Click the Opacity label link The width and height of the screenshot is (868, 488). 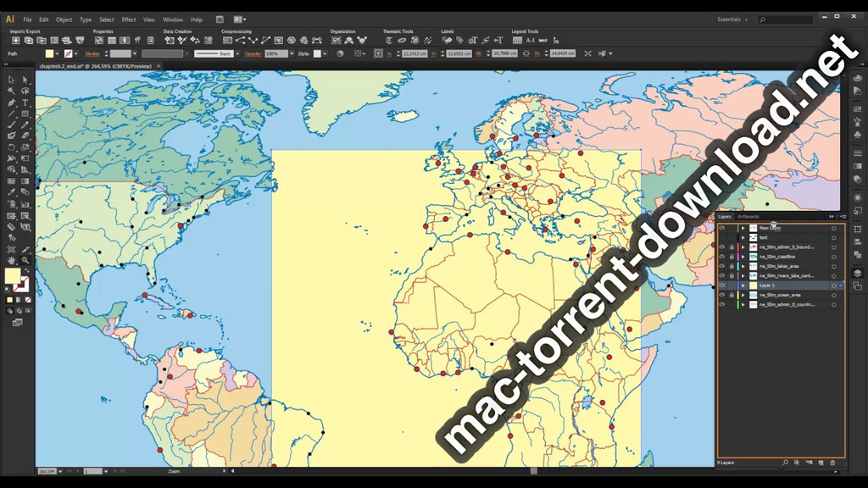[x=253, y=53]
